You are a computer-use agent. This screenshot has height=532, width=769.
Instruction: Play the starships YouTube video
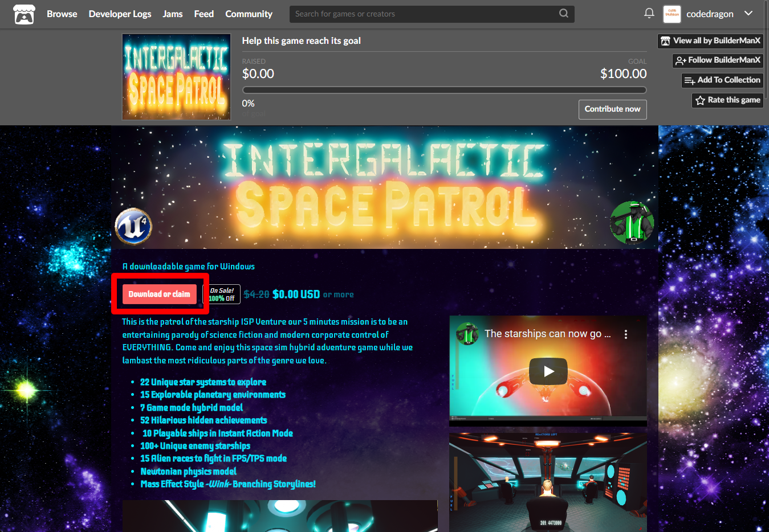[548, 371]
